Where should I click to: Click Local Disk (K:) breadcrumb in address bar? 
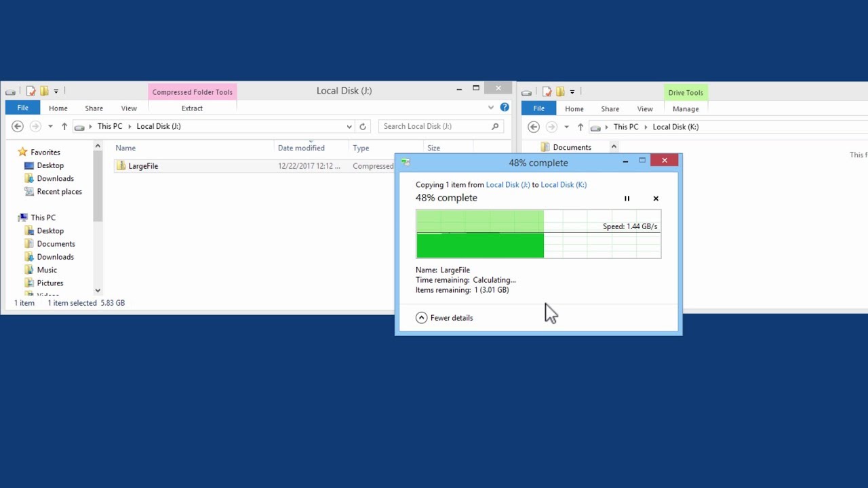pyautogui.click(x=675, y=127)
